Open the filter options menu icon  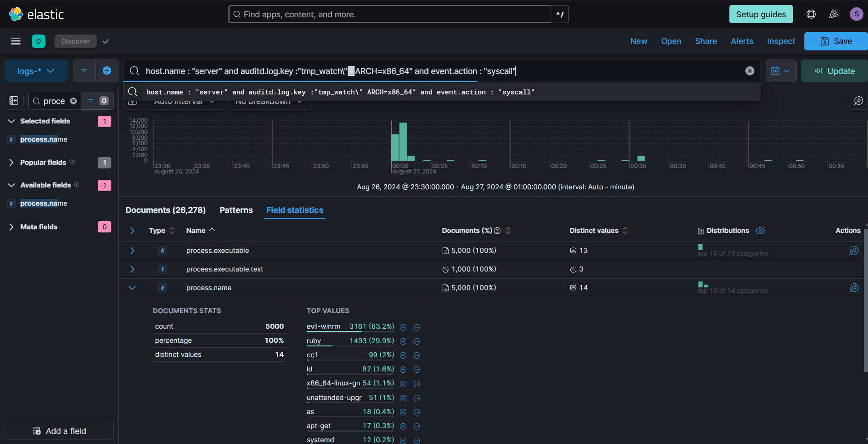pos(84,71)
